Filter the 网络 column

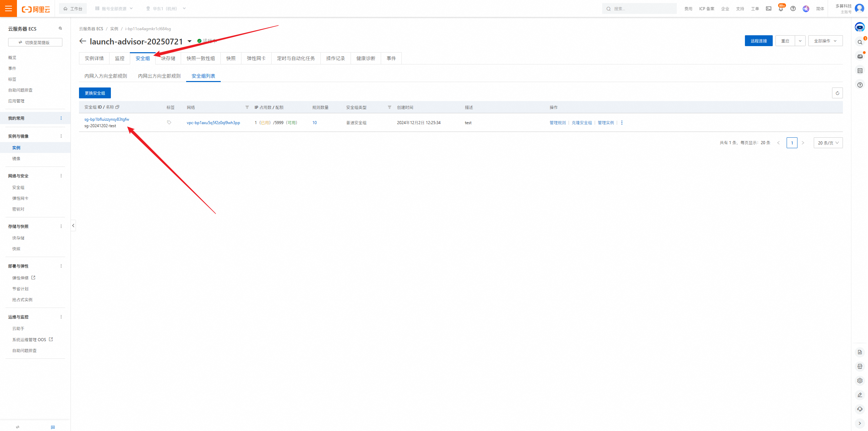247,107
